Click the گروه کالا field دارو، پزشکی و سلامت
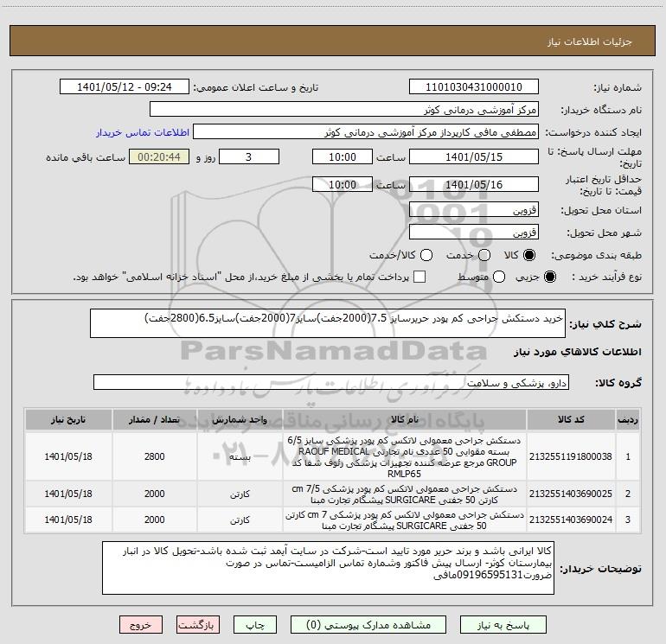Image resolution: width=666 pixels, height=644 pixels. pyautogui.click(x=331, y=382)
